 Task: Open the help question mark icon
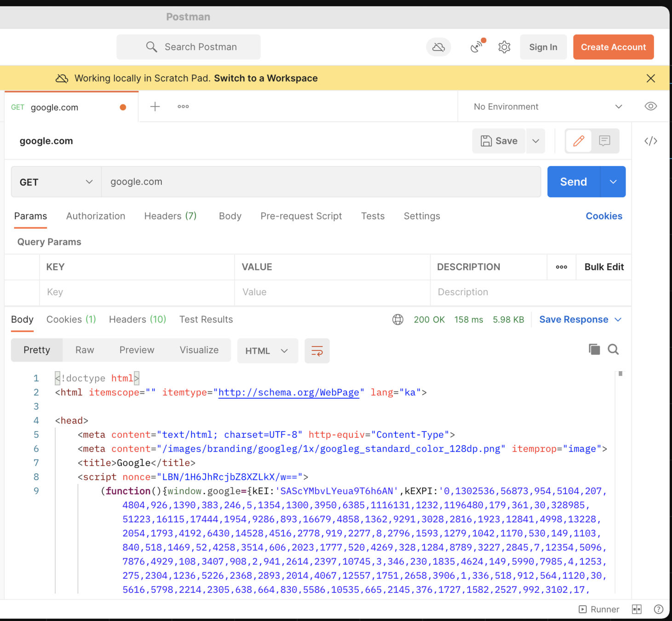tap(659, 609)
